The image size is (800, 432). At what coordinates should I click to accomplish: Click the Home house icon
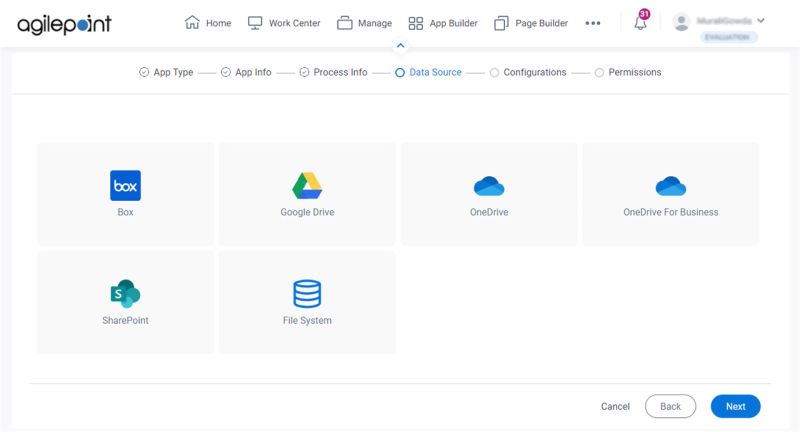(x=192, y=22)
